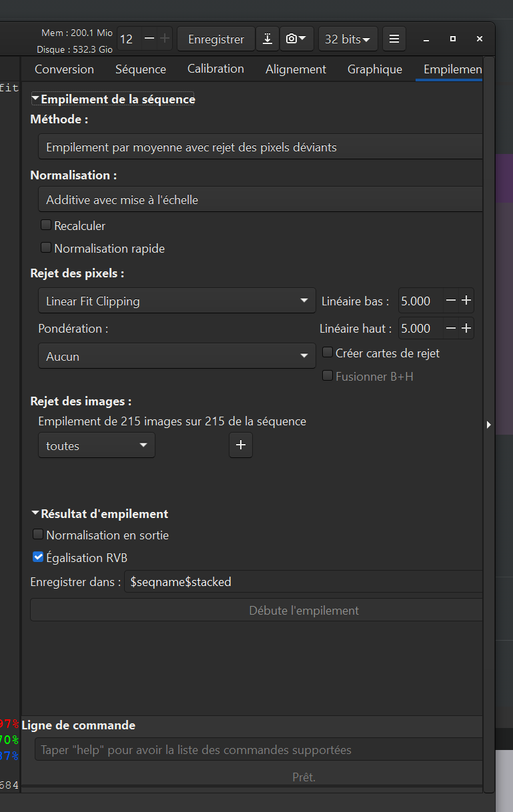Click the download-arrow save icon
Viewport: 513px width, 812px height.
point(267,39)
